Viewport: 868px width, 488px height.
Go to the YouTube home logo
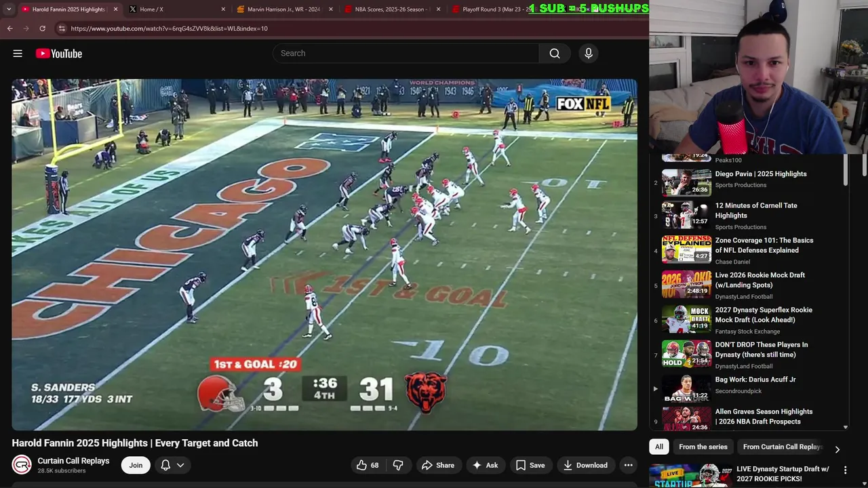[x=59, y=54]
